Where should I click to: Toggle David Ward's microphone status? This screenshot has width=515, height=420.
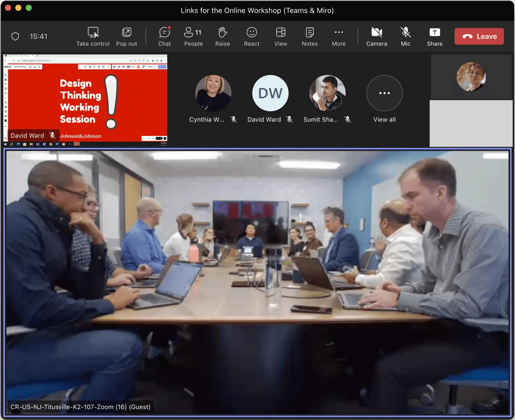point(290,119)
